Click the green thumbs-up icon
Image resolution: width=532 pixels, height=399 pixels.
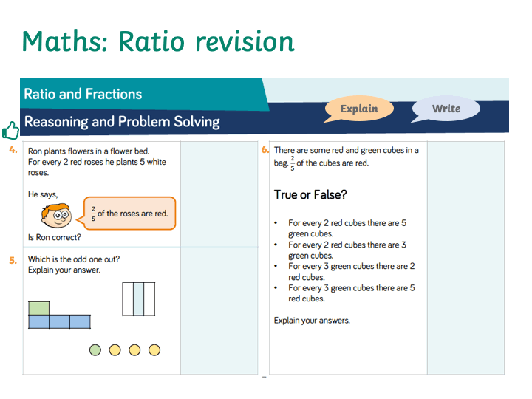coord(10,131)
